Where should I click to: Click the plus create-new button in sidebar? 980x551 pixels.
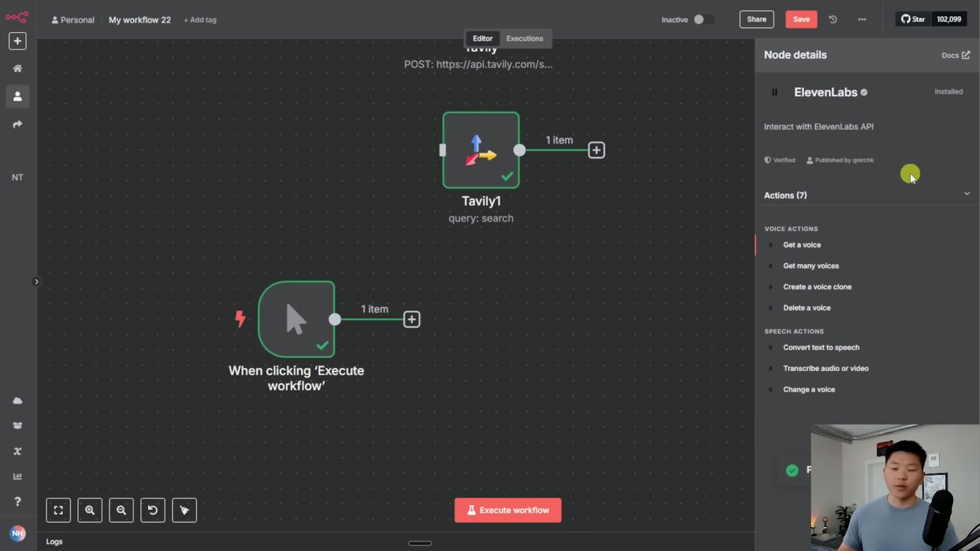(17, 41)
